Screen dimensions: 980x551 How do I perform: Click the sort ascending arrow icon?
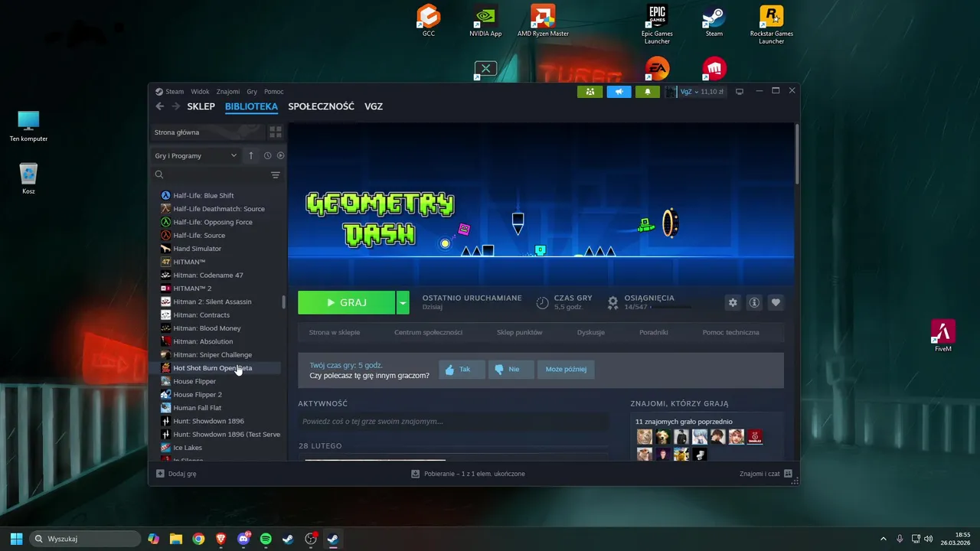point(250,155)
